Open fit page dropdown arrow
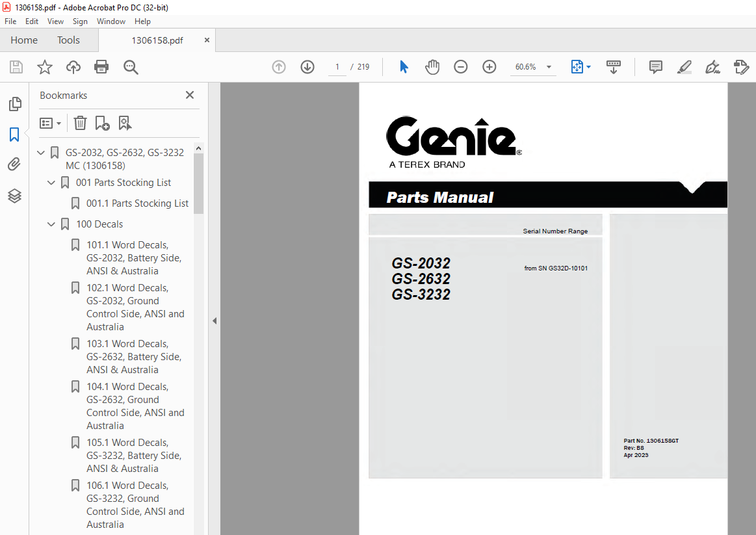The width and height of the screenshot is (756, 535). click(x=589, y=67)
